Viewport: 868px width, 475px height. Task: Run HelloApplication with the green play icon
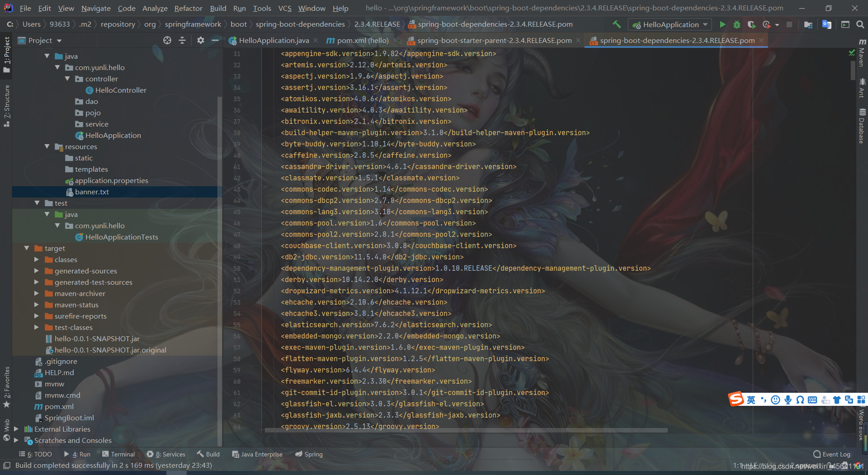722,24
